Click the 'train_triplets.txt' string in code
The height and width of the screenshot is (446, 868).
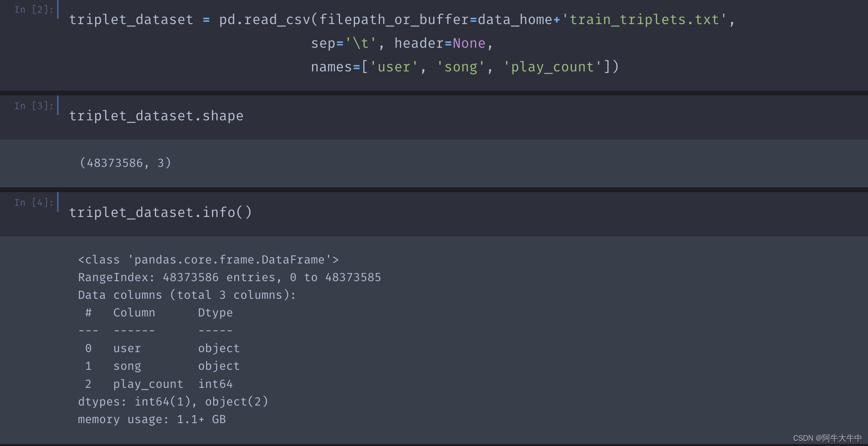(x=644, y=20)
